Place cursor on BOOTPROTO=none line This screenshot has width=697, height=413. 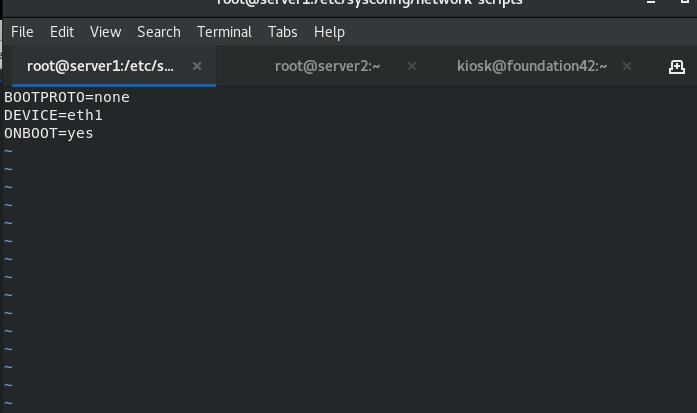pyautogui.click(x=67, y=97)
